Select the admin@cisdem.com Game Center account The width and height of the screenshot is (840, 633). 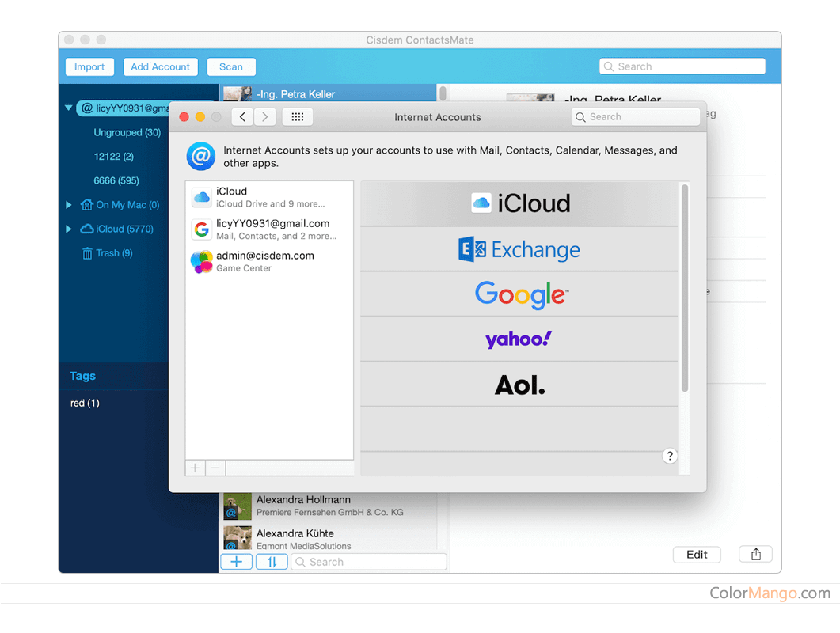coord(269,261)
